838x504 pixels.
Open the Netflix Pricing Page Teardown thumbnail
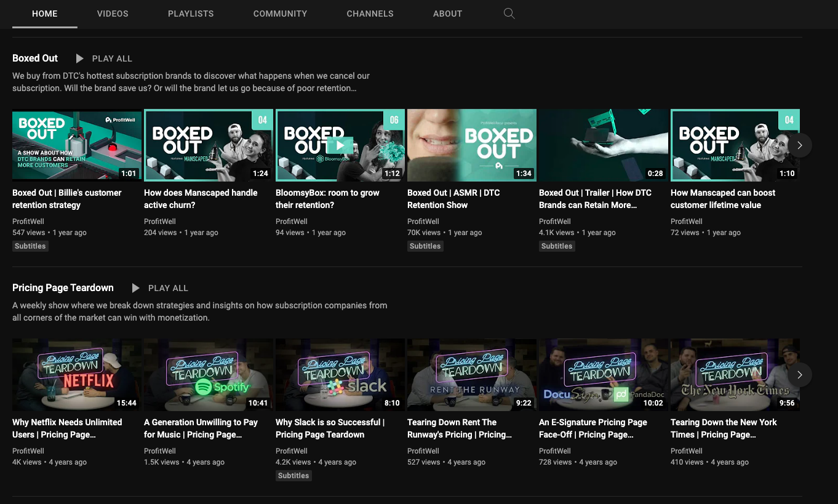[77, 375]
